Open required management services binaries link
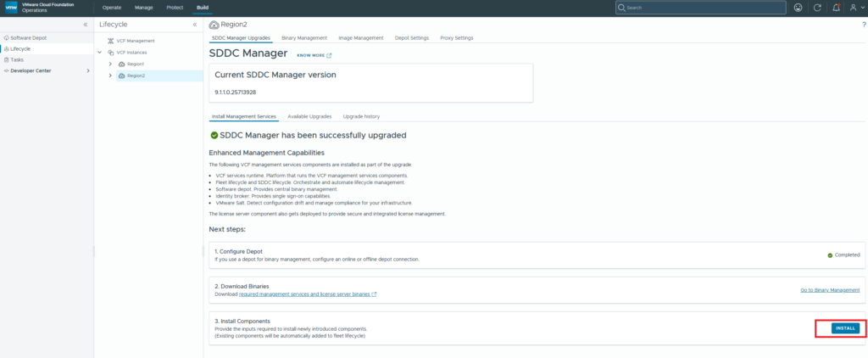 (x=304, y=294)
